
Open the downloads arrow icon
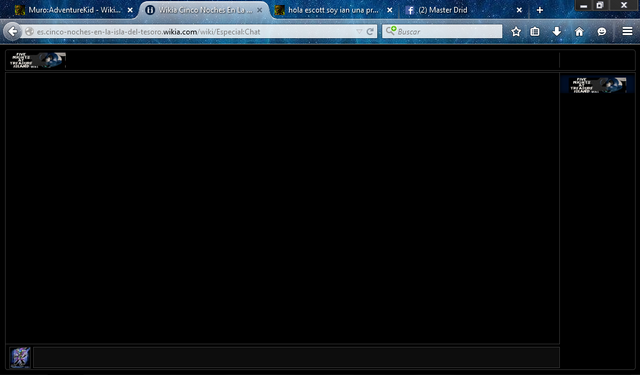tap(557, 31)
